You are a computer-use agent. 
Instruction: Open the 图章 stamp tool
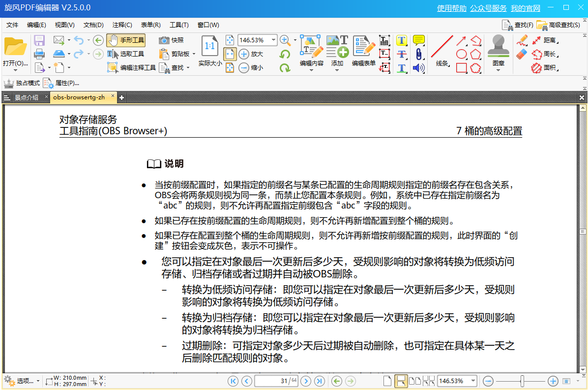coord(498,52)
